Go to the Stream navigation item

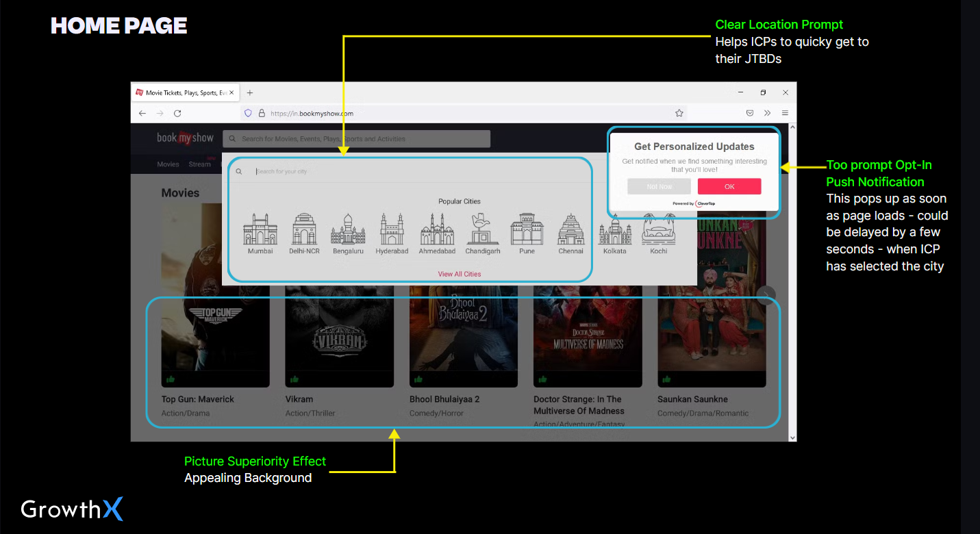pos(199,164)
